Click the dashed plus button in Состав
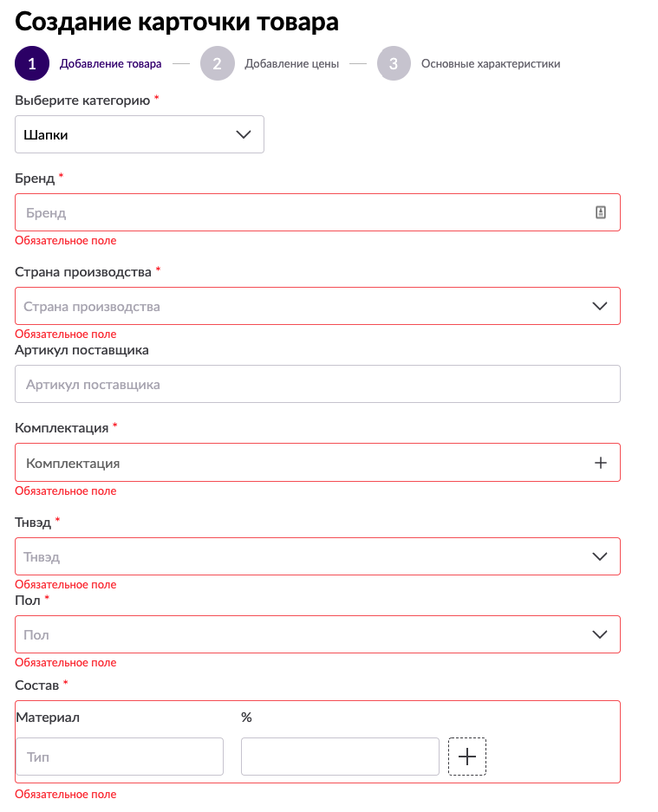The height and width of the screenshot is (812, 658). 467,757
